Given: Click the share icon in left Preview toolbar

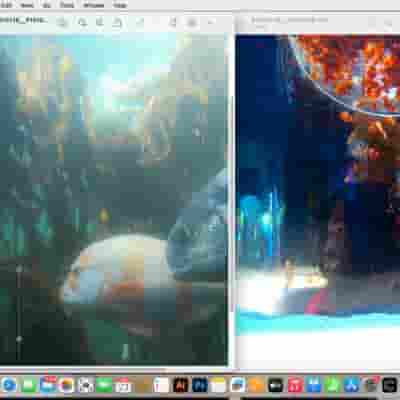Looking at the screenshot, I should click(117, 22).
